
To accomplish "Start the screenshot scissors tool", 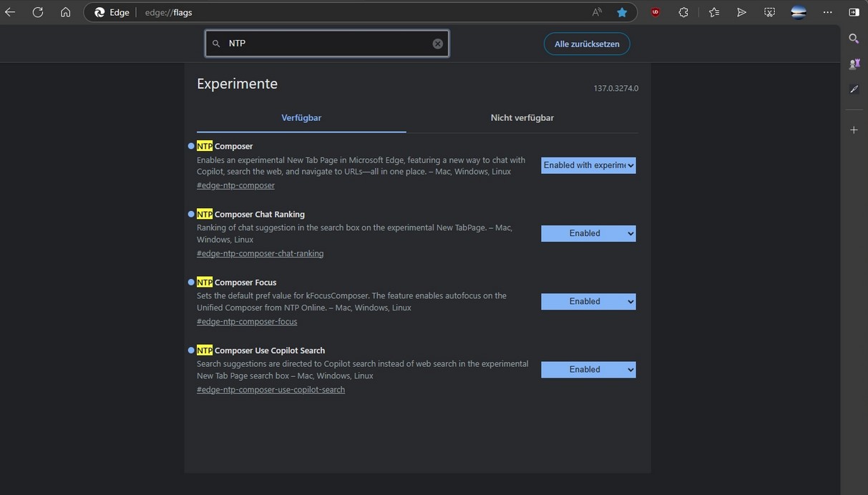I will 769,12.
